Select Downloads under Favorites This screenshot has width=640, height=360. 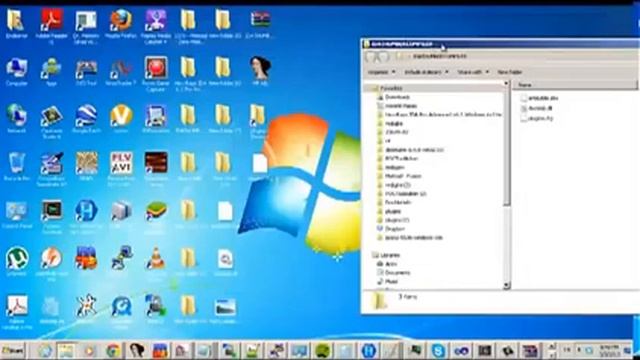[x=397, y=97]
